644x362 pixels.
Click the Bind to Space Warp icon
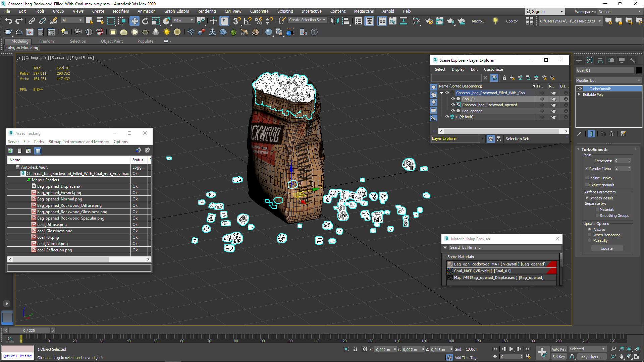pyautogui.click(x=53, y=21)
